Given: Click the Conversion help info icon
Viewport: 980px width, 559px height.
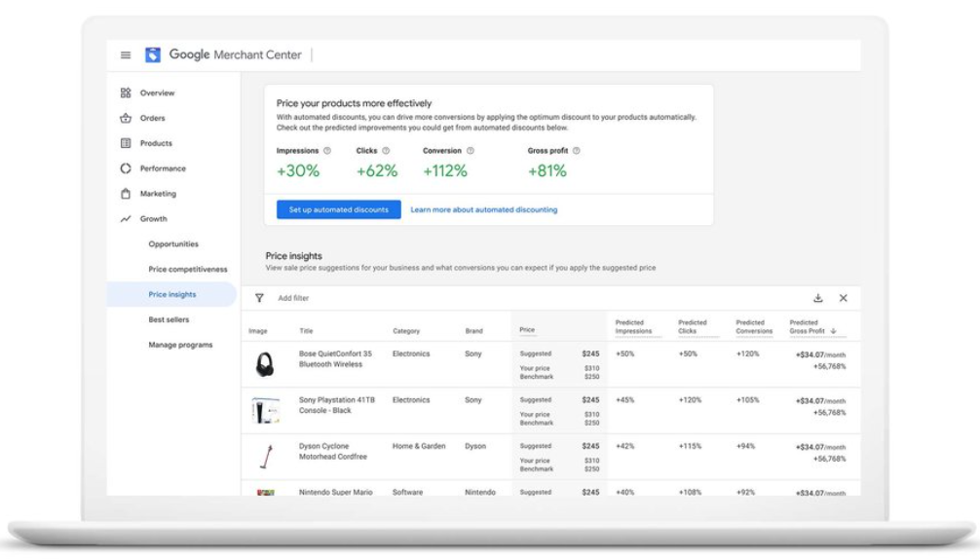Looking at the screenshot, I should (x=471, y=151).
